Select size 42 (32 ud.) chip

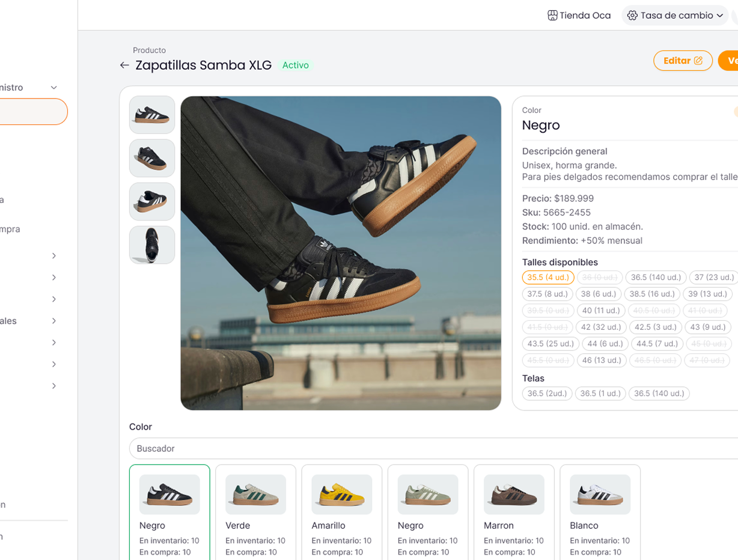coord(600,327)
